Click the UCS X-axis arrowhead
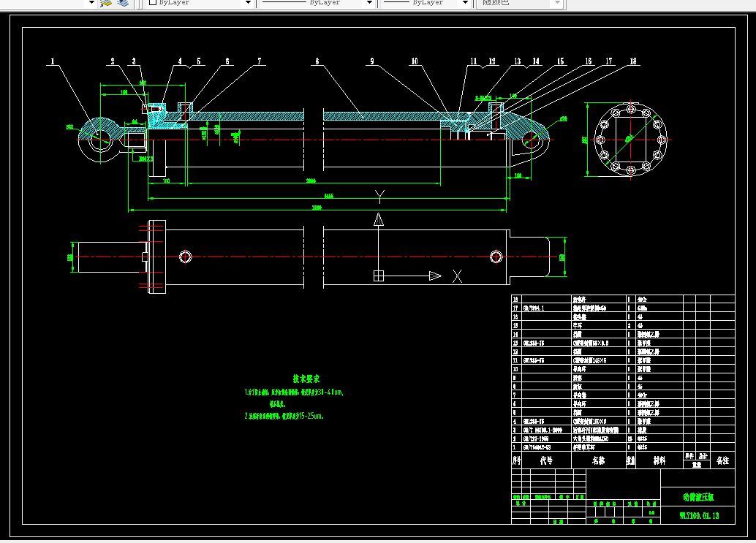 point(435,276)
